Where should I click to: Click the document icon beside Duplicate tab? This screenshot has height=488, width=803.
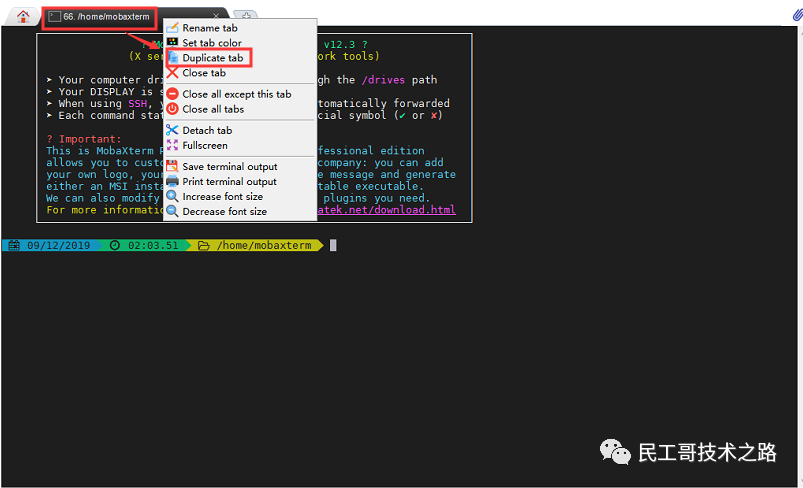[x=173, y=58]
